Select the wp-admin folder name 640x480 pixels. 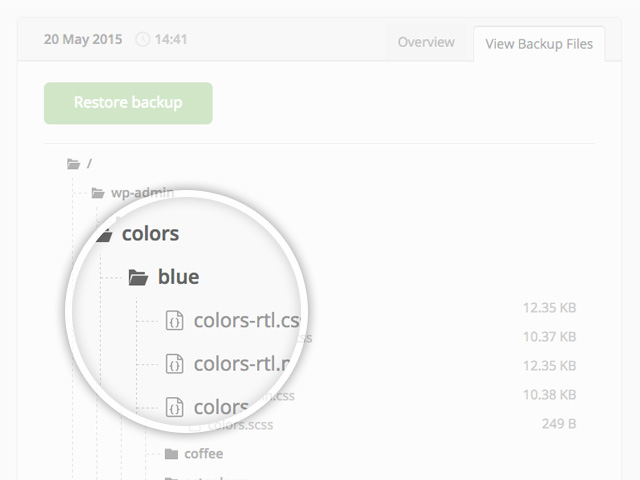click(142, 193)
